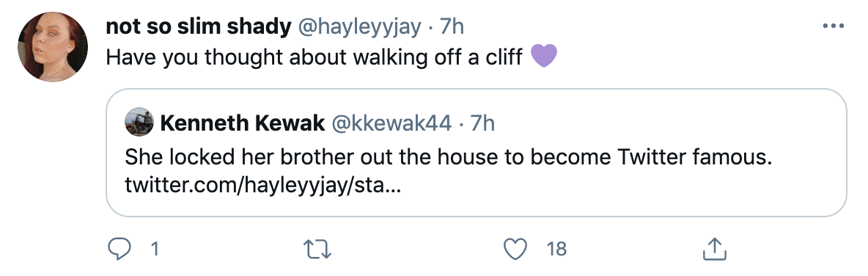Retweet this tweet via the retweet icon
868x276 pixels.
point(317,250)
